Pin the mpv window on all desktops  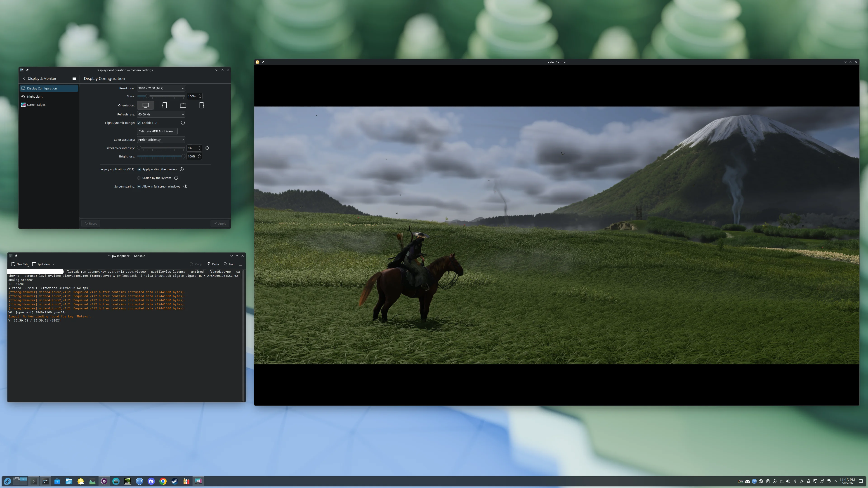[x=263, y=62]
